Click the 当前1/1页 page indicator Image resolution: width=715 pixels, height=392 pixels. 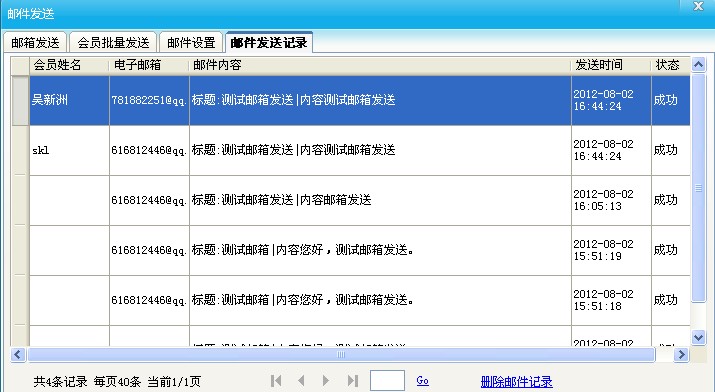click(174, 382)
